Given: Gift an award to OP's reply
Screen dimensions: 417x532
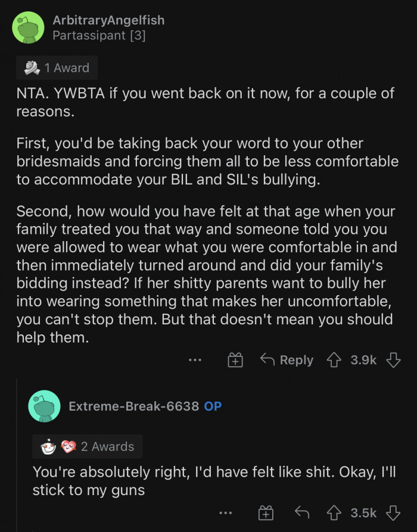Looking at the screenshot, I should pos(265,512).
